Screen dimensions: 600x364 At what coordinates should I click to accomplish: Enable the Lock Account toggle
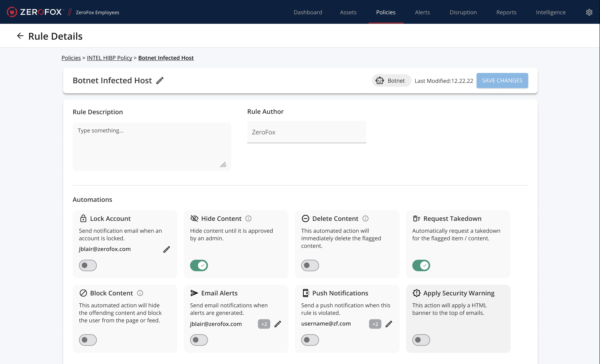[88, 265]
